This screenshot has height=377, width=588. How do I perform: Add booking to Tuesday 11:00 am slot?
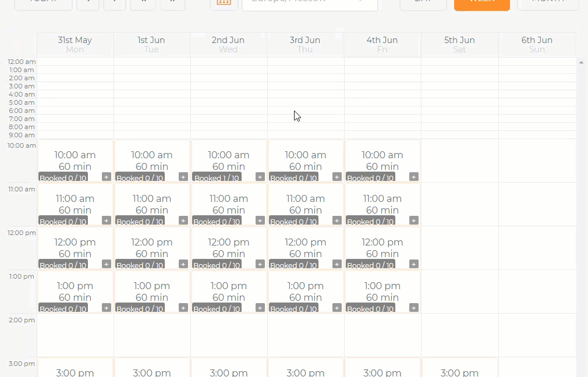click(x=183, y=220)
